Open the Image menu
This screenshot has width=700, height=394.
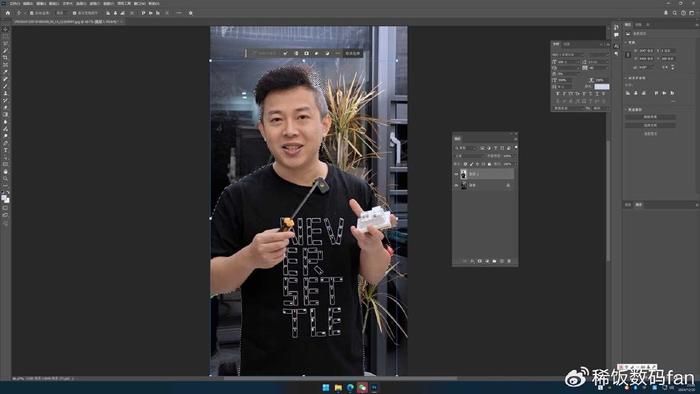[41, 4]
